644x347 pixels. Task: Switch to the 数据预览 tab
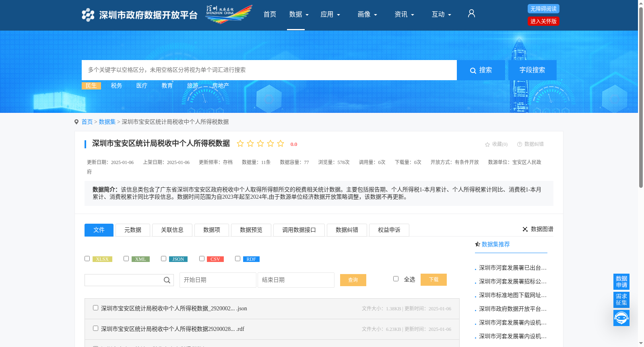click(251, 230)
